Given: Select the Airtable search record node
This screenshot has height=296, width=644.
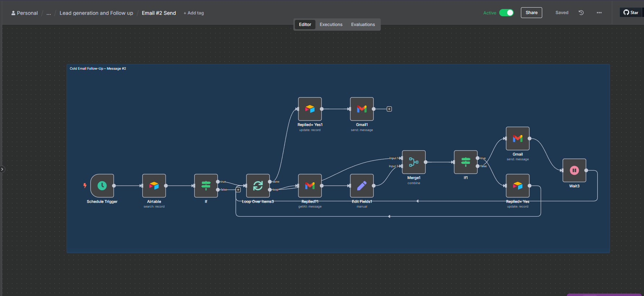Looking at the screenshot, I should click(154, 186).
